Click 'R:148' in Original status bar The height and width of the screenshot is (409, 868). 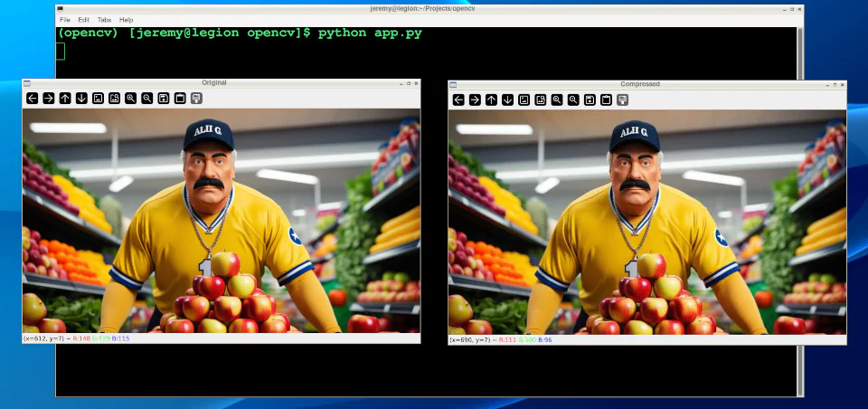(x=80, y=338)
